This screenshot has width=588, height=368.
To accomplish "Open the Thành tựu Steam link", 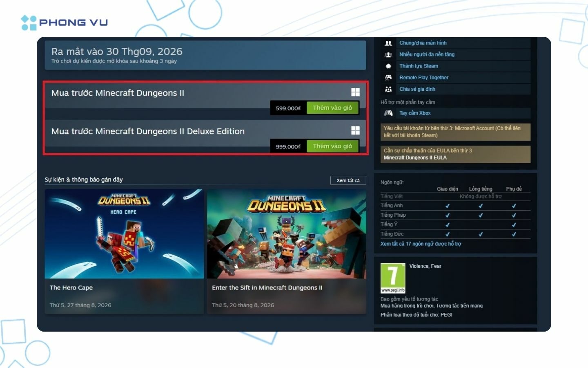I will tap(419, 66).
